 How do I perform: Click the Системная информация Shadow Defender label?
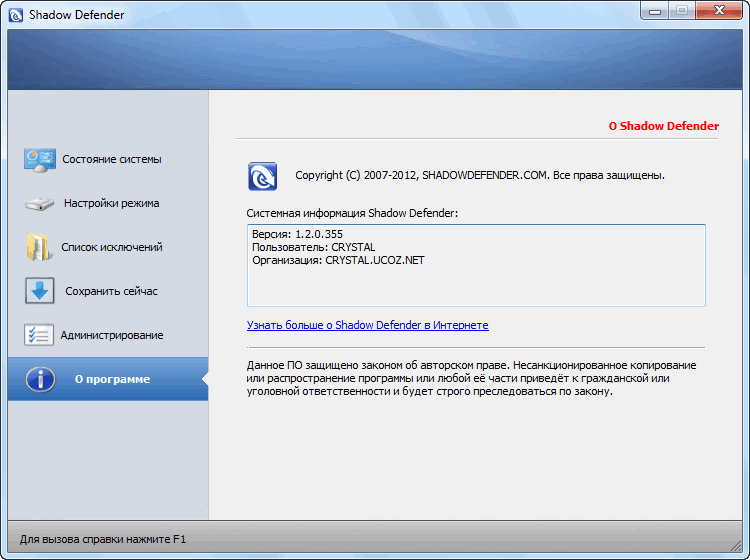[352, 213]
